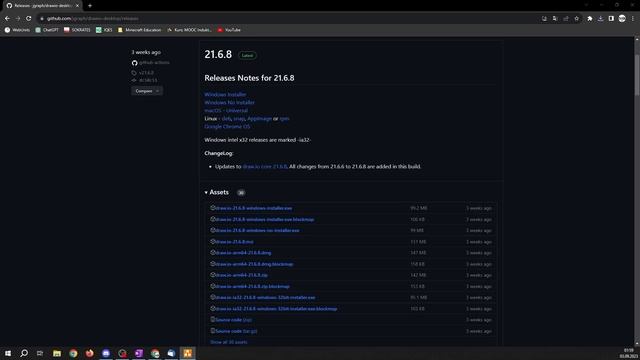
Task: Go back using the browser back arrow
Action: coord(7,18)
